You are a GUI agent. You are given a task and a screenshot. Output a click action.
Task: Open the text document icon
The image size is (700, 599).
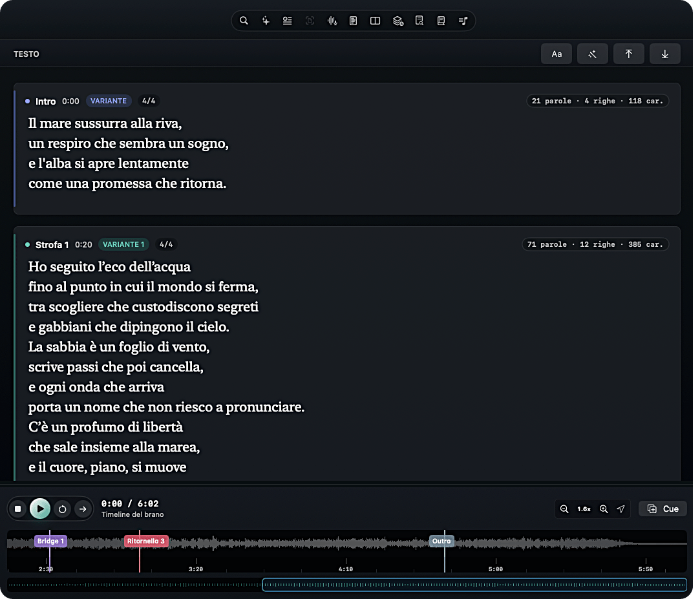coord(353,21)
